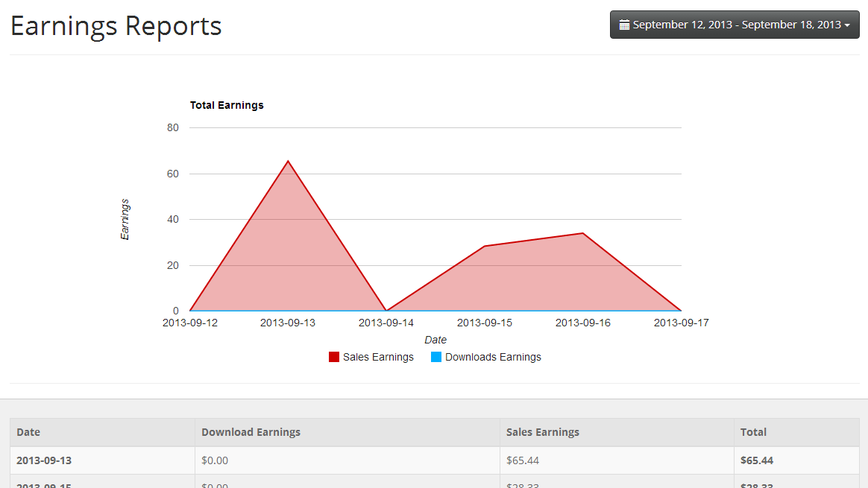This screenshot has width=868, height=488.
Task: Click the calendar icon in date picker
Action: click(624, 25)
